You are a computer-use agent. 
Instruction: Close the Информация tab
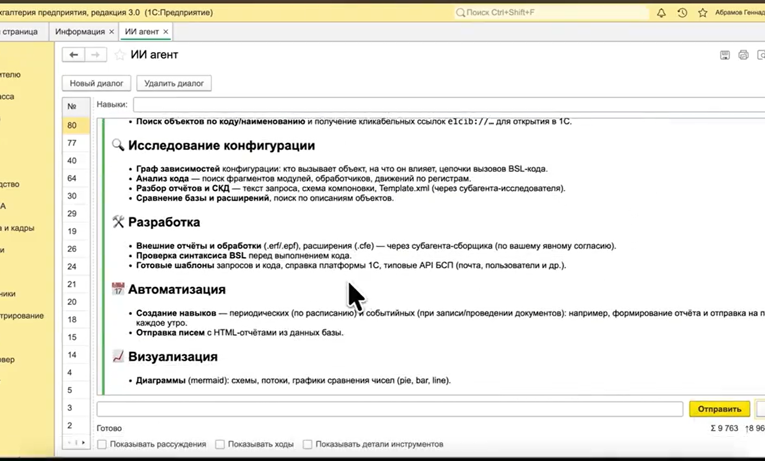[x=111, y=32]
